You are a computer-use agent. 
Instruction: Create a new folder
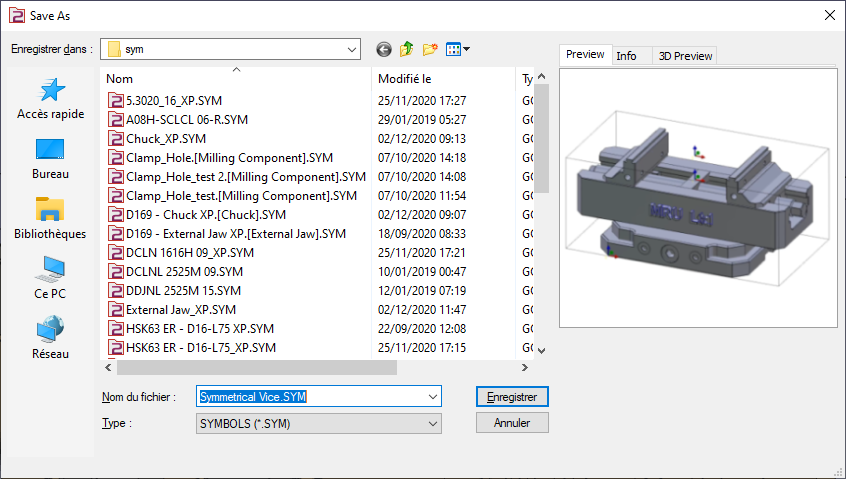(x=431, y=49)
